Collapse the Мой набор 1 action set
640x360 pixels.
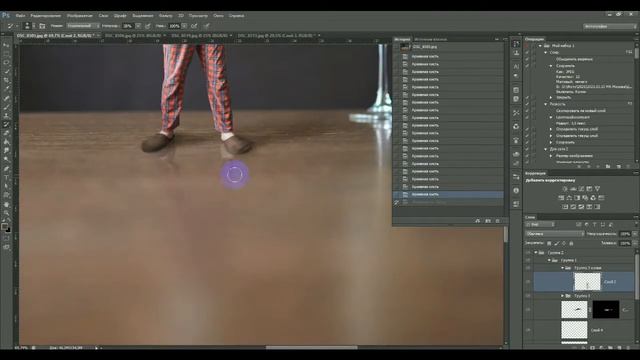pyautogui.click(x=540, y=46)
